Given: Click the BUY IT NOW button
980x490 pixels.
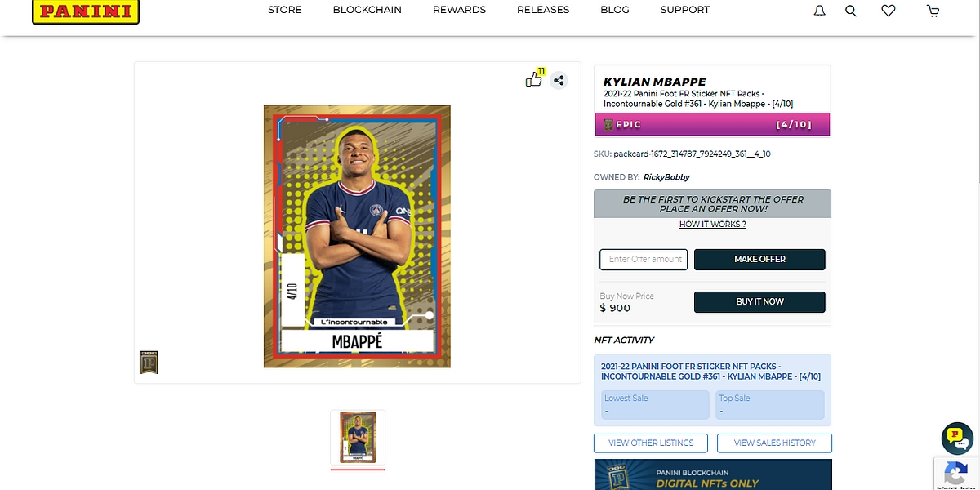Looking at the screenshot, I should point(759,302).
